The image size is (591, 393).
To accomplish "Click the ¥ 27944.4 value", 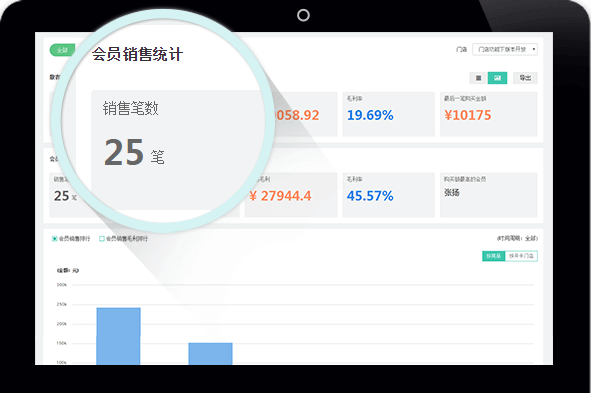I will [280, 196].
